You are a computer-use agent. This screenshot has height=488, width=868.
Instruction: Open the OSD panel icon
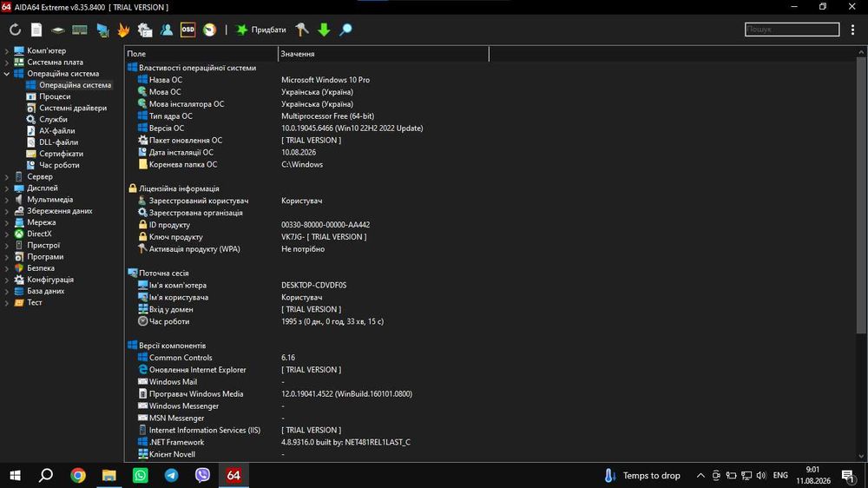click(188, 30)
